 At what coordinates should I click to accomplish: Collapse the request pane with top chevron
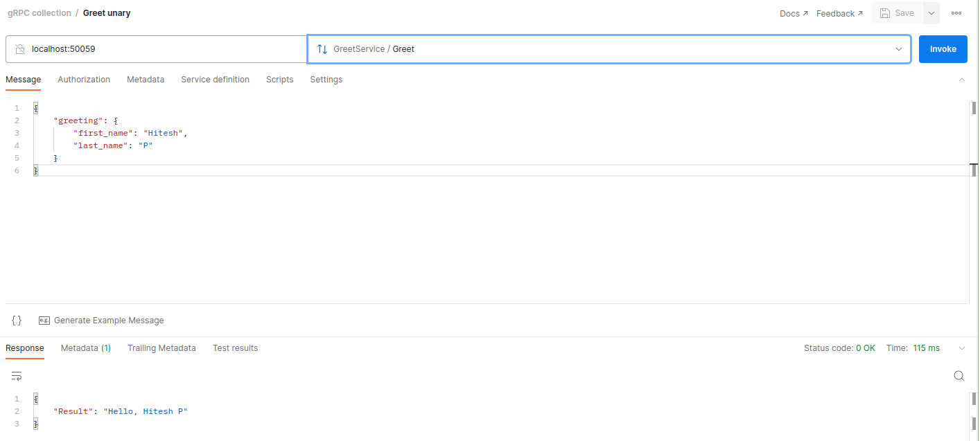(x=962, y=80)
